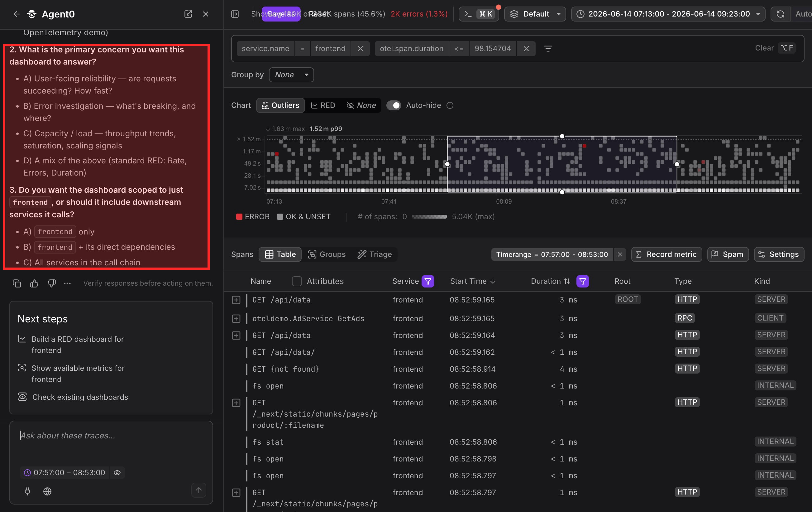
Task: Copy the agent response with copy icon
Action: click(x=17, y=283)
